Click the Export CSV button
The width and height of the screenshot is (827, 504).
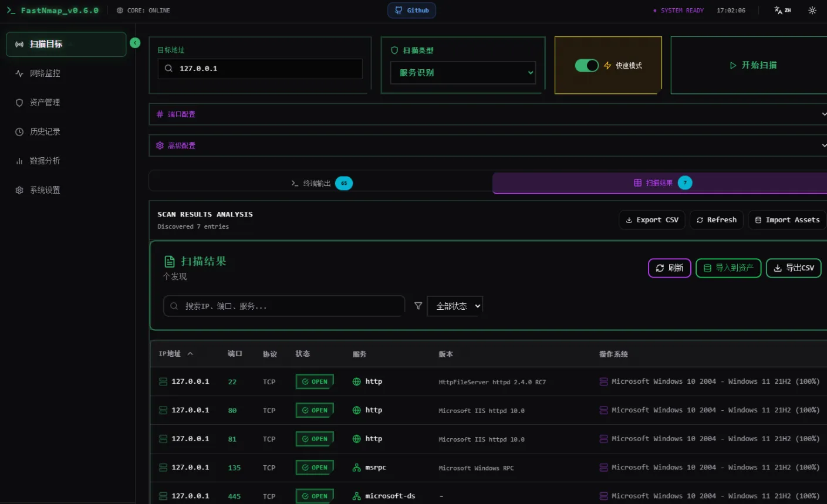(652, 220)
